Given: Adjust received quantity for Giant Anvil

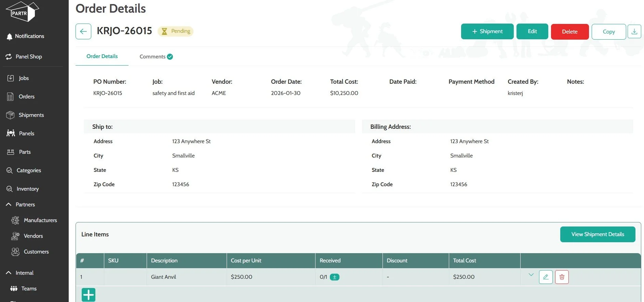Looking at the screenshot, I should point(335,277).
